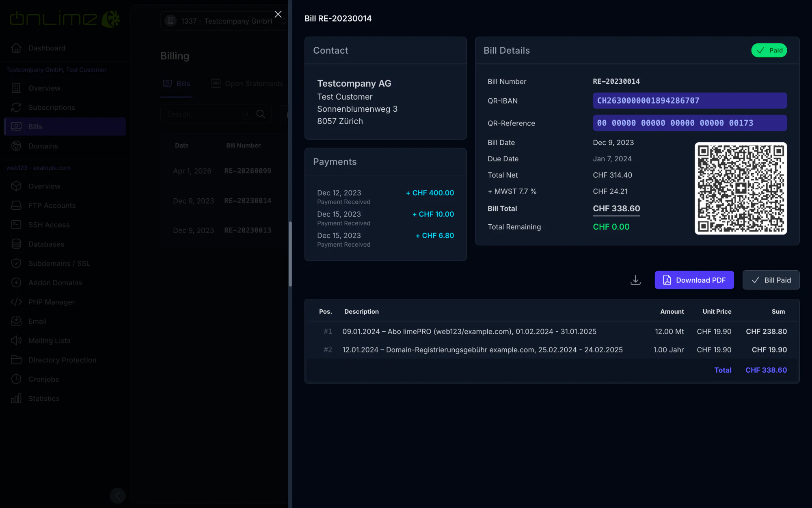The height and width of the screenshot is (508, 812).
Task: Click the Testcompany GmbH, Test Customer heading
Action: click(x=56, y=70)
